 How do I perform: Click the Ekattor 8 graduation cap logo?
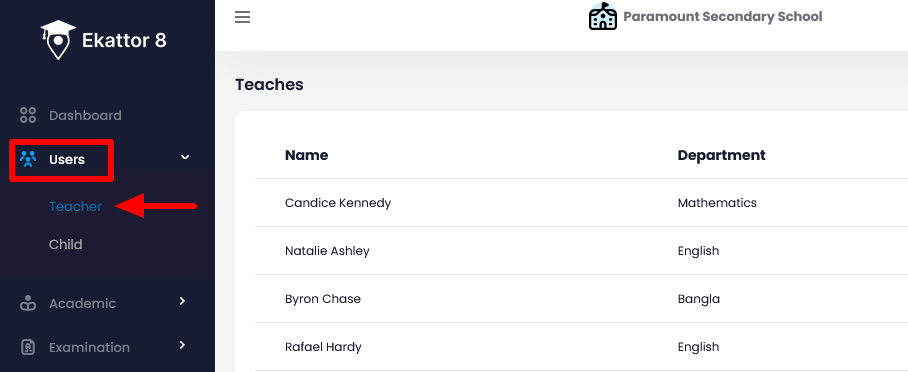tap(58, 40)
